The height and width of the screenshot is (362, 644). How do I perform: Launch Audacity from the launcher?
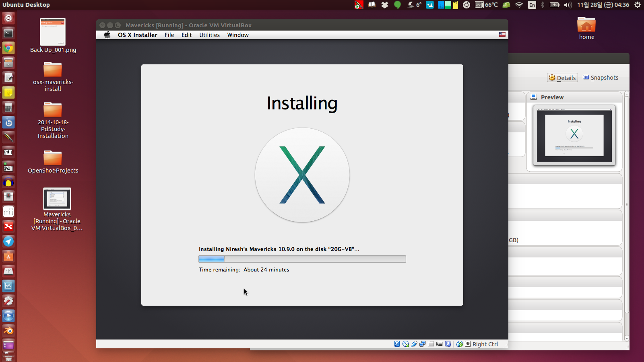8,182
